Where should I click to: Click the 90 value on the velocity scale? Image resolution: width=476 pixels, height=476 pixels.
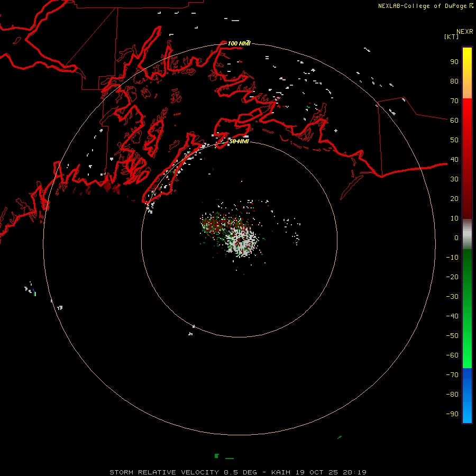click(x=454, y=62)
